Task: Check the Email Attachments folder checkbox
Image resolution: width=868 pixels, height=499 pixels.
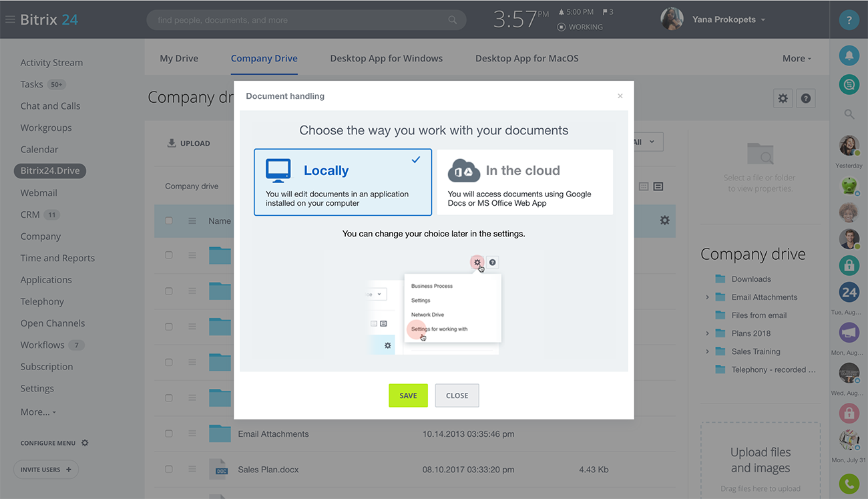Action: (x=169, y=434)
